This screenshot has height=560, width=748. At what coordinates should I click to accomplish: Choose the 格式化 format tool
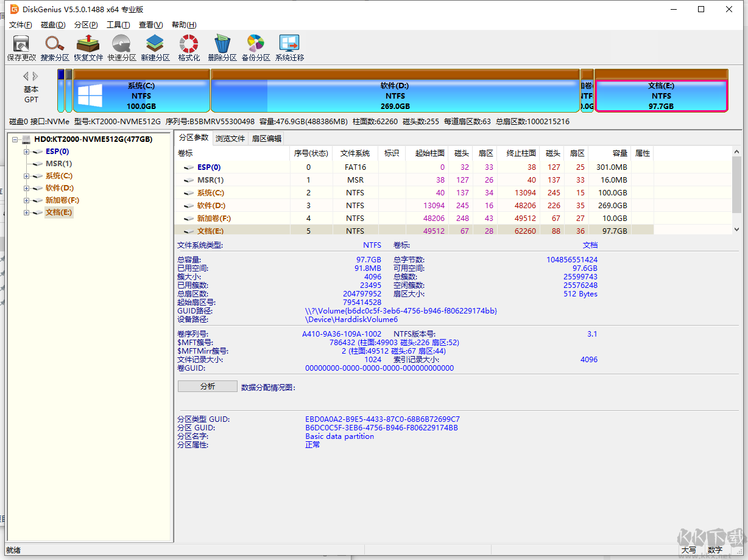[x=189, y=48]
